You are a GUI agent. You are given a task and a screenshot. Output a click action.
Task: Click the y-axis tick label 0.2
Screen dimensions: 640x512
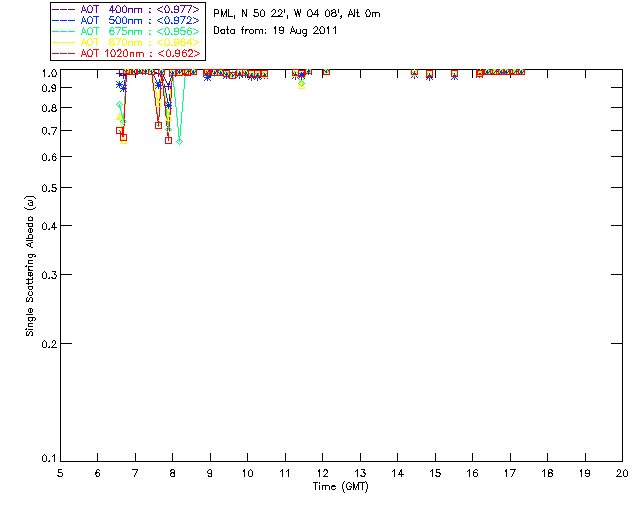coord(49,344)
